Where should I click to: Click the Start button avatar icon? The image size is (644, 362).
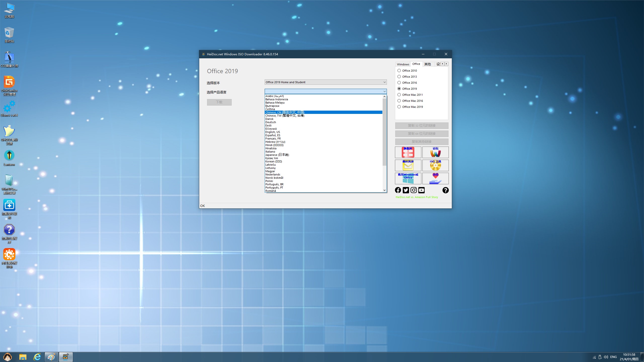click(7, 357)
